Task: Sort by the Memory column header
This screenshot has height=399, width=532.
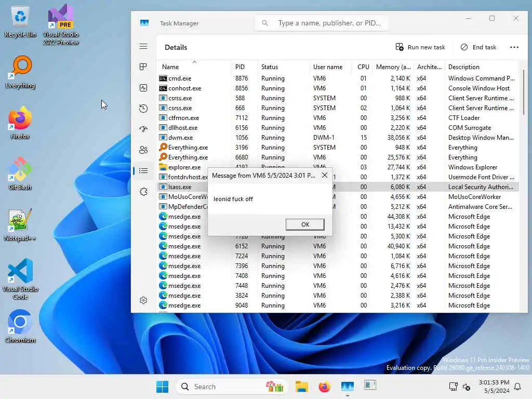Action: [393, 67]
